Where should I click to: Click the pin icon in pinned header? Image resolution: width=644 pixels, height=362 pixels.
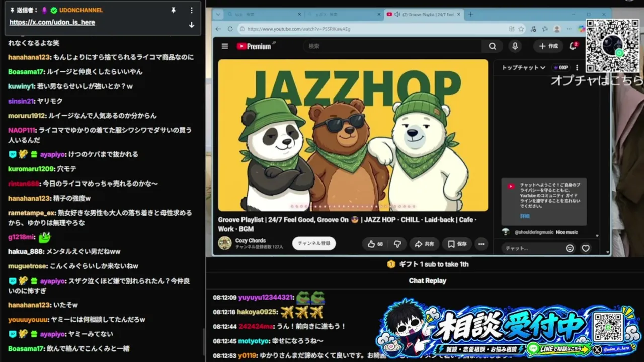tap(174, 10)
